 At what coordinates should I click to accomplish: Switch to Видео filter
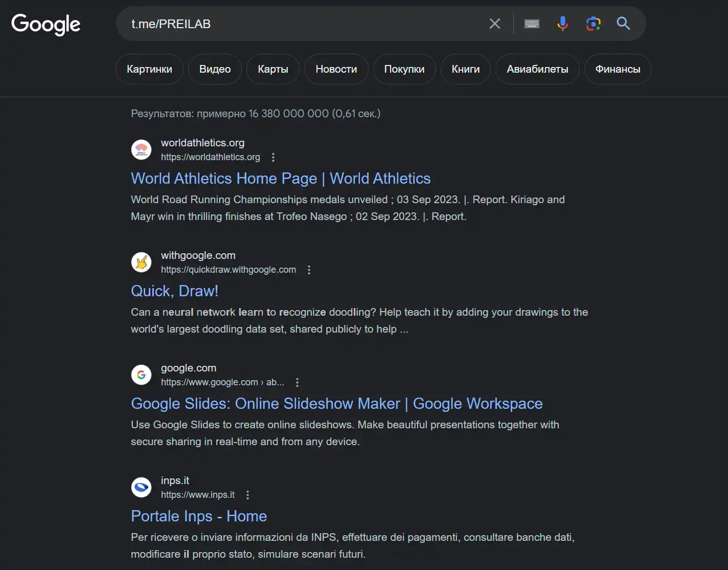215,69
